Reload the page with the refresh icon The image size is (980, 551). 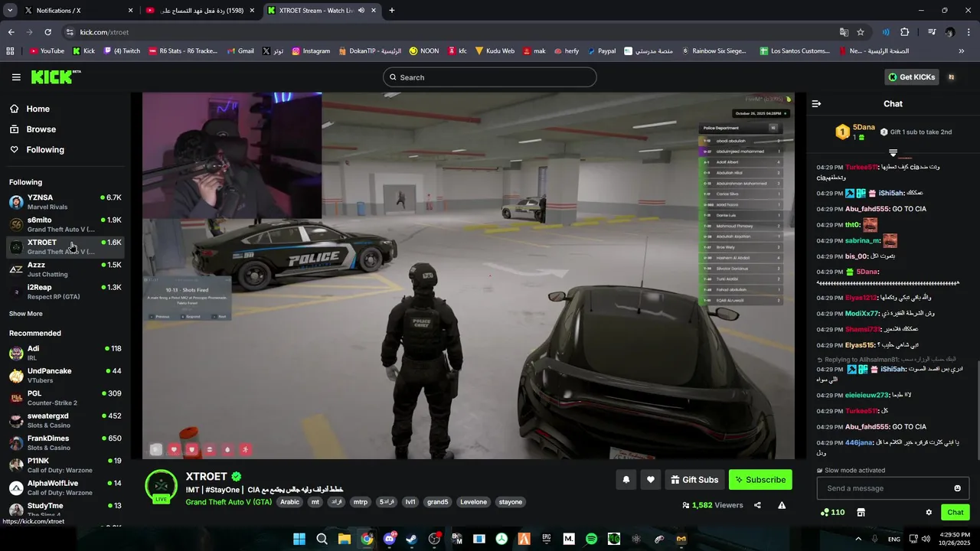coord(47,32)
